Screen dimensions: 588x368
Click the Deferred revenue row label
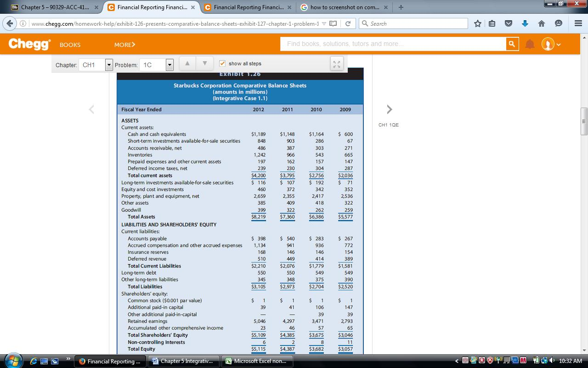147,259
